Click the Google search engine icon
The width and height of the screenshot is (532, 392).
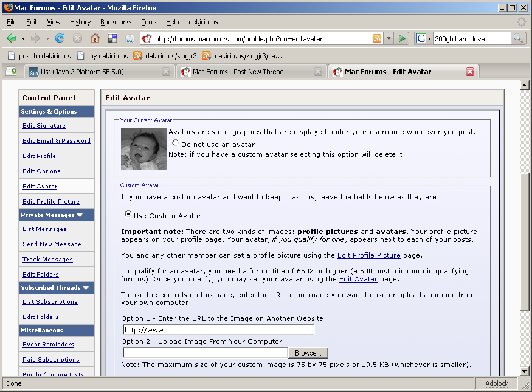click(421, 38)
